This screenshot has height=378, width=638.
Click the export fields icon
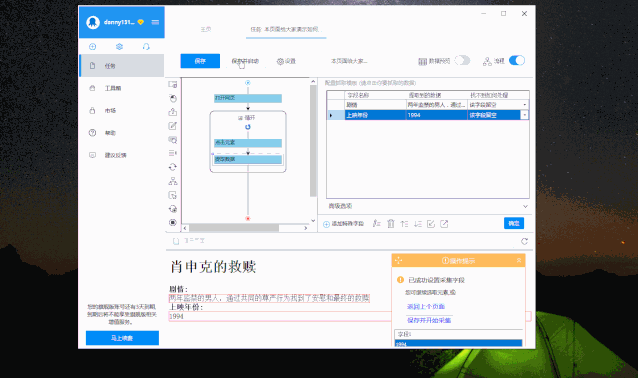pyautogui.click(x=444, y=224)
